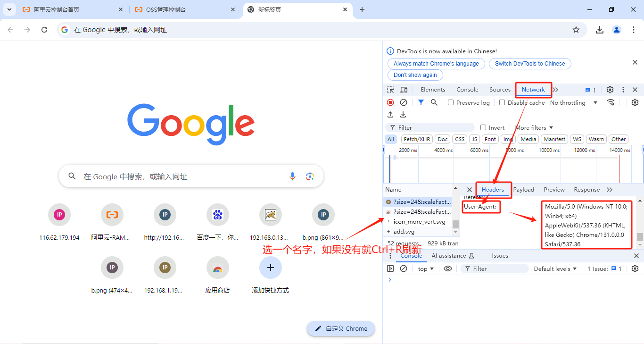Image resolution: width=644 pixels, height=344 pixels.
Task: Click the 自定义 Chrome button
Action: [x=341, y=328]
